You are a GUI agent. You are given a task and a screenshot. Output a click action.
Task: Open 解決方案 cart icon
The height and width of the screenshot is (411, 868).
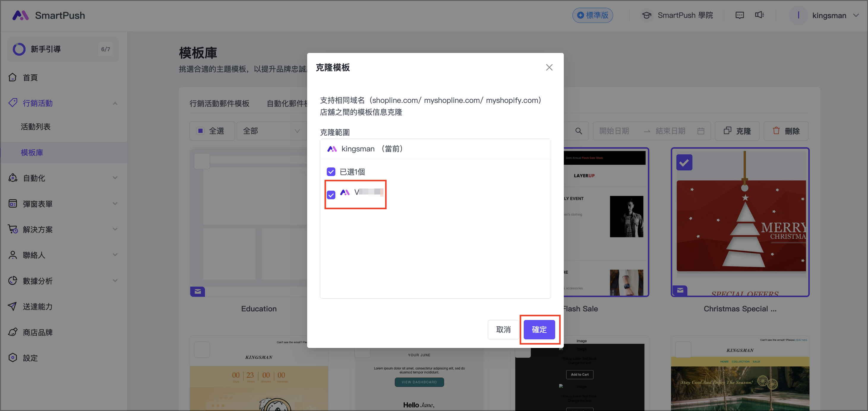coord(13,229)
